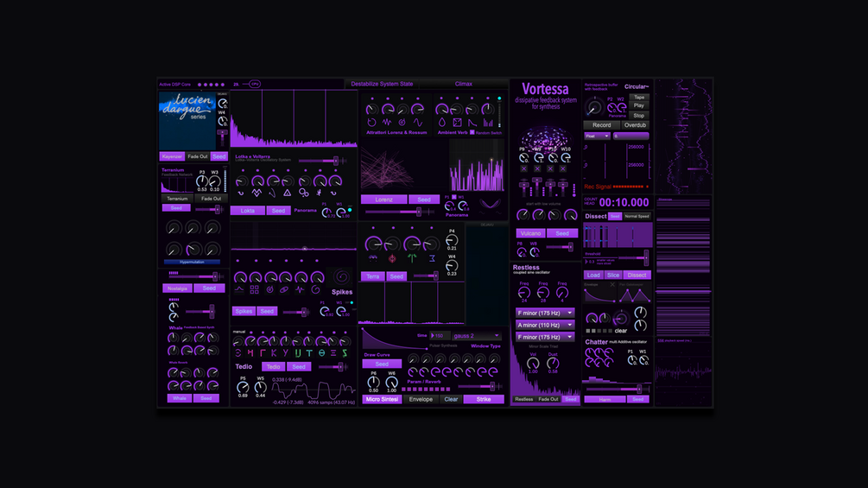This screenshot has width=868, height=488.
Task: Toggle the first X box under the P9 knob
Action: [x=523, y=168]
